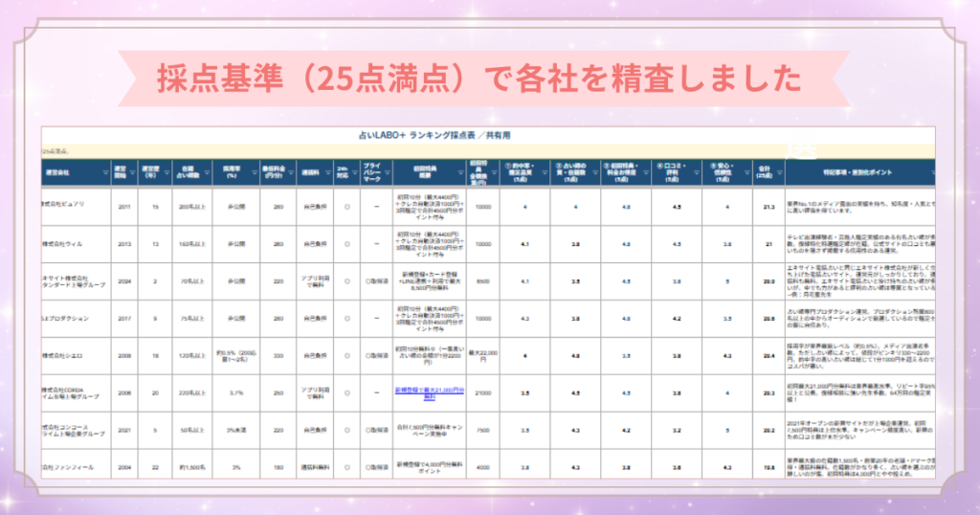Select the start-year cell 2024

[x=124, y=281]
